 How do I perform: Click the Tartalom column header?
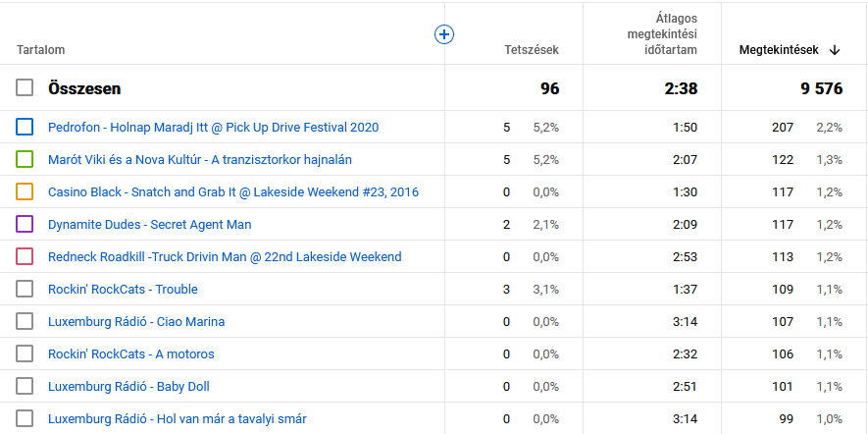point(40,50)
